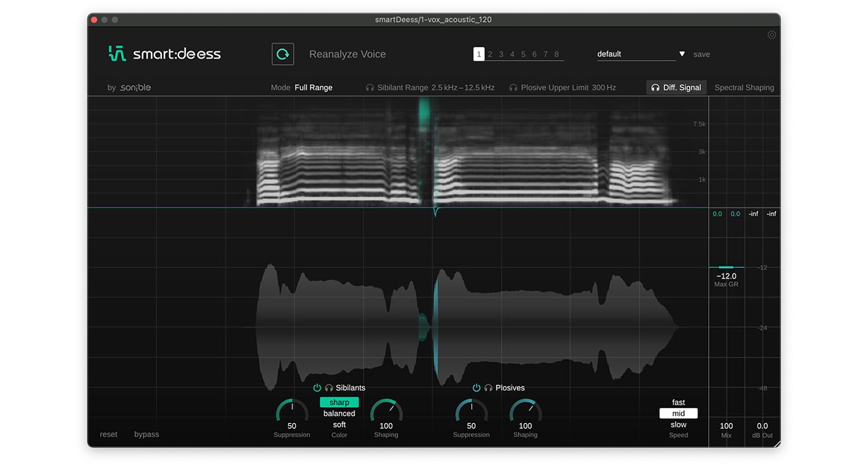The image size is (868, 466).
Task: Click teal sibilant marker in spectrogram
Action: click(424, 113)
